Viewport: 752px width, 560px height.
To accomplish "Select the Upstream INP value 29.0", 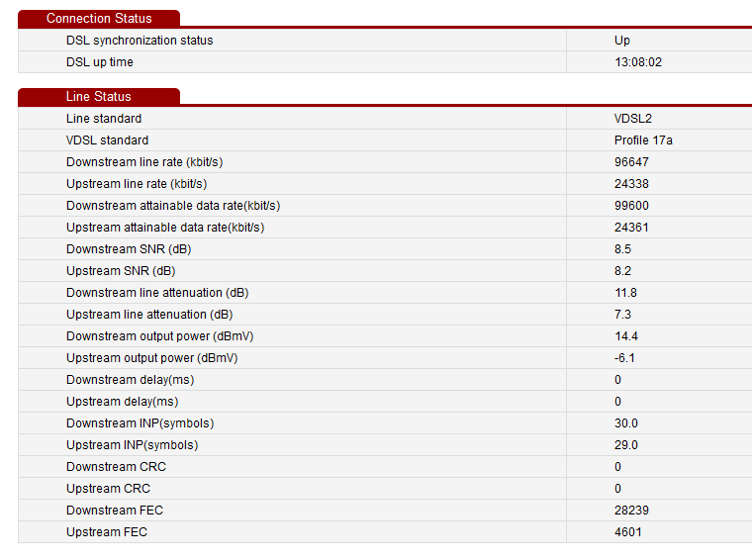I will click(x=625, y=445).
